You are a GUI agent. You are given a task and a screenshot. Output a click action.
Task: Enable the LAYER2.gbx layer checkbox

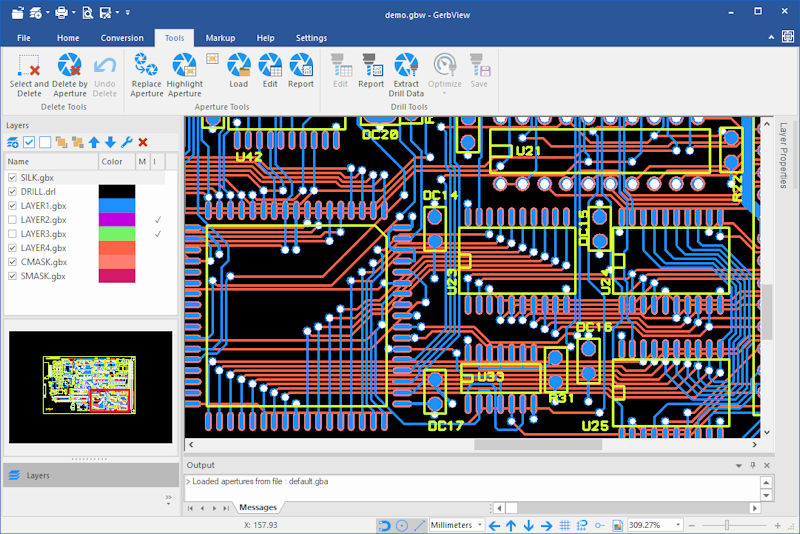coord(12,220)
